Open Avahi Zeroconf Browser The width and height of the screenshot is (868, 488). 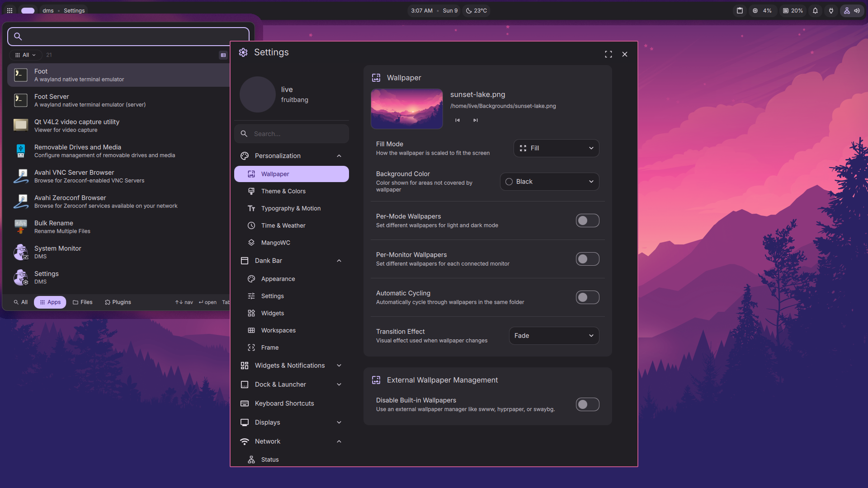pos(119,202)
